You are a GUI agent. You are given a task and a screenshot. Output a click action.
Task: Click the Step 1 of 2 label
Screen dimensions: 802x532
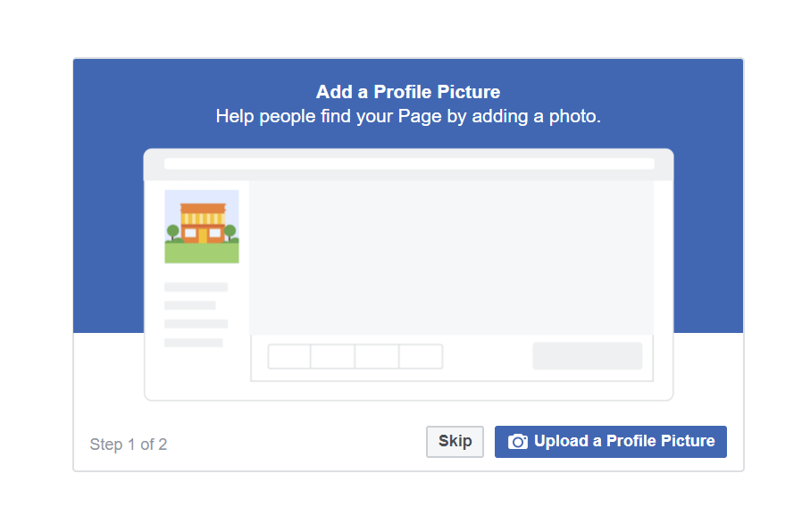(x=129, y=445)
